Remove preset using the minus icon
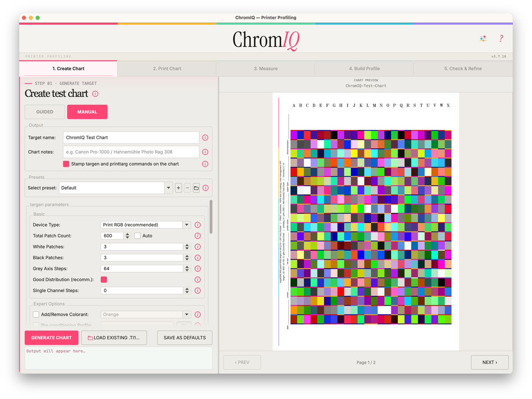The width and height of the screenshot is (532, 399). pyautogui.click(x=187, y=188)
